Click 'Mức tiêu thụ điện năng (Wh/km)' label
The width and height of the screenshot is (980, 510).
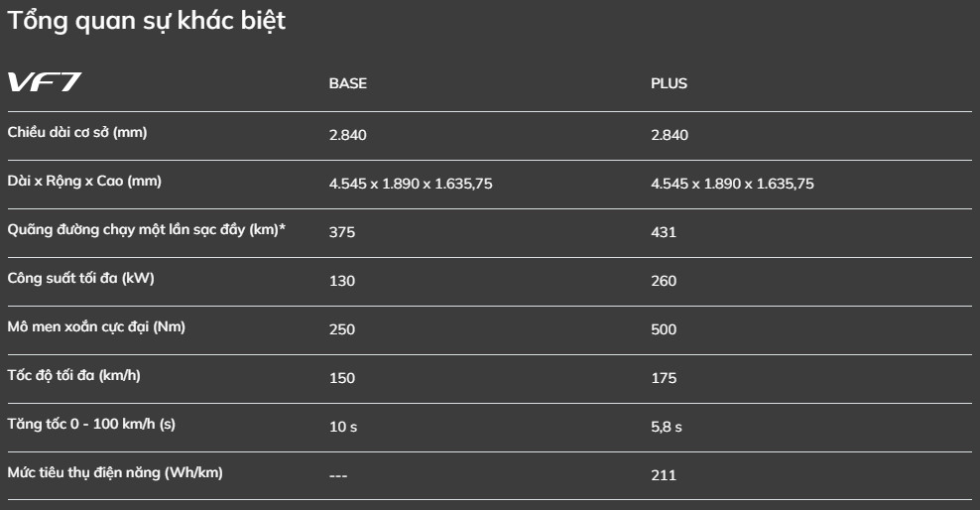115,473
